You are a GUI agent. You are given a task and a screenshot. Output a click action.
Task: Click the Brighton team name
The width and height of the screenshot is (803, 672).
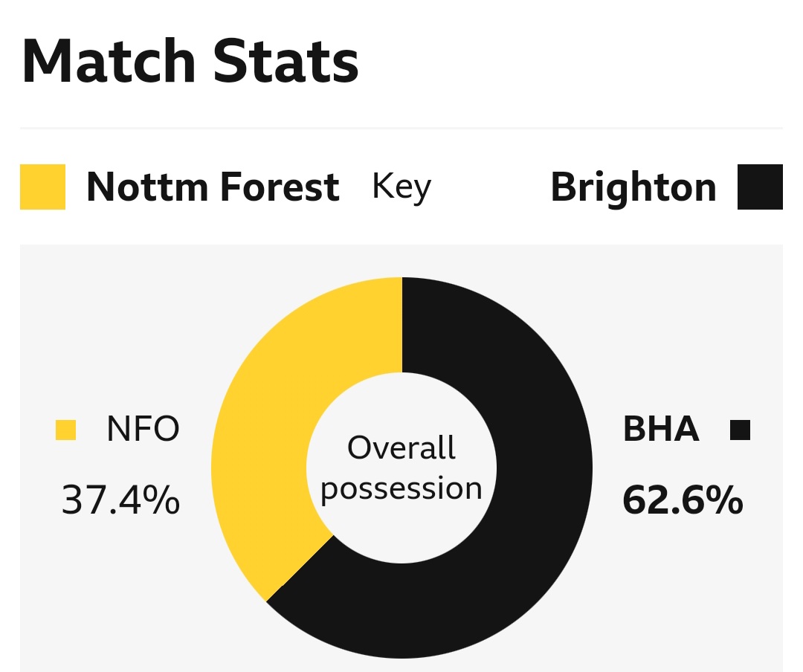pyautogui.click(x=633, y=188)
